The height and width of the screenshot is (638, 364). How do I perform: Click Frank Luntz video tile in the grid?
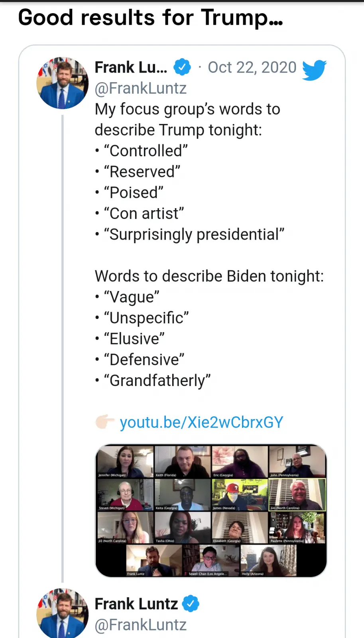click(153, 560)
